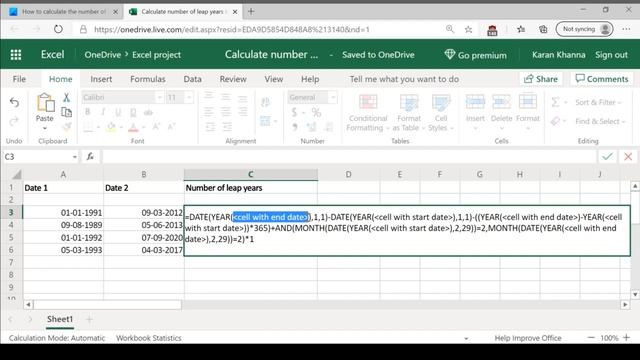
Task: Click the Format cells icon
Action: [x=528, y=102]
